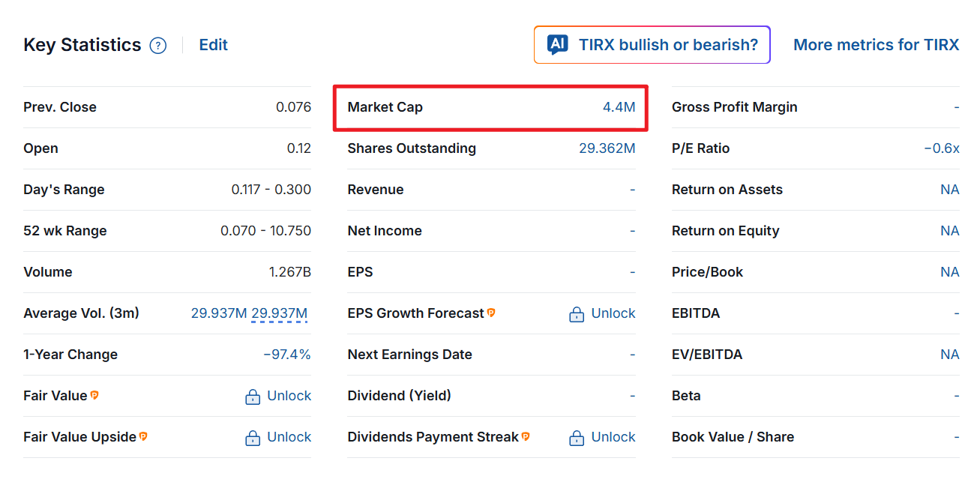Click pro badge icon beside EPS Growth Forecast

[491, 313]
